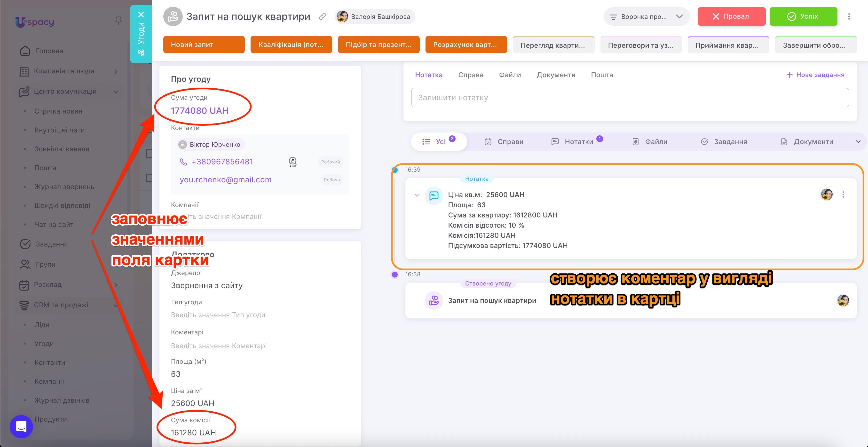The height and width of the screenshot is (447, 868).
Task: Click the CRM та продажі stack icon
Action: pyautogui.click(x=24, y=305)
